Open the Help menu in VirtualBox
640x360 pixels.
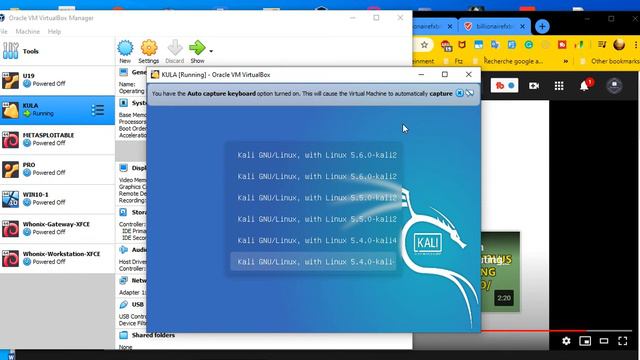click(54, 31)
